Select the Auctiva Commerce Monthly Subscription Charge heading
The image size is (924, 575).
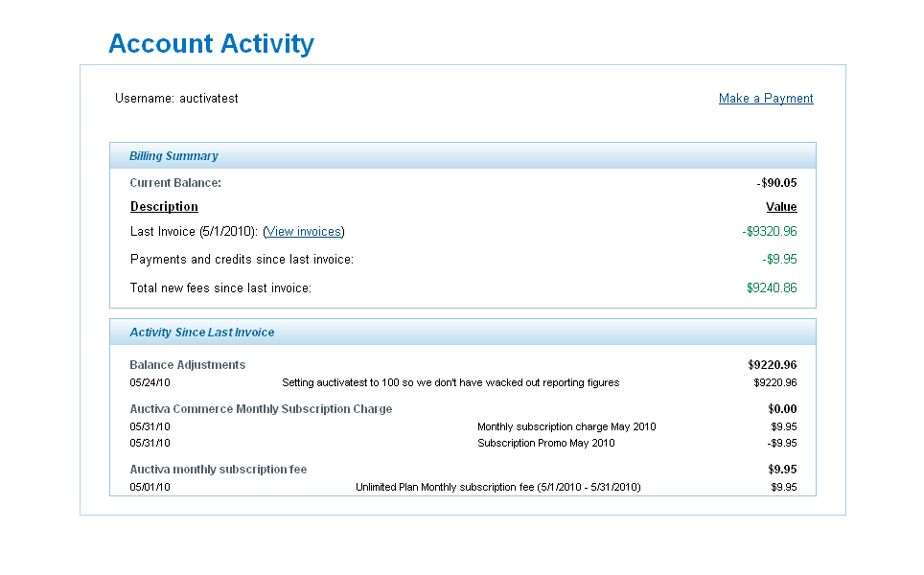261,408
